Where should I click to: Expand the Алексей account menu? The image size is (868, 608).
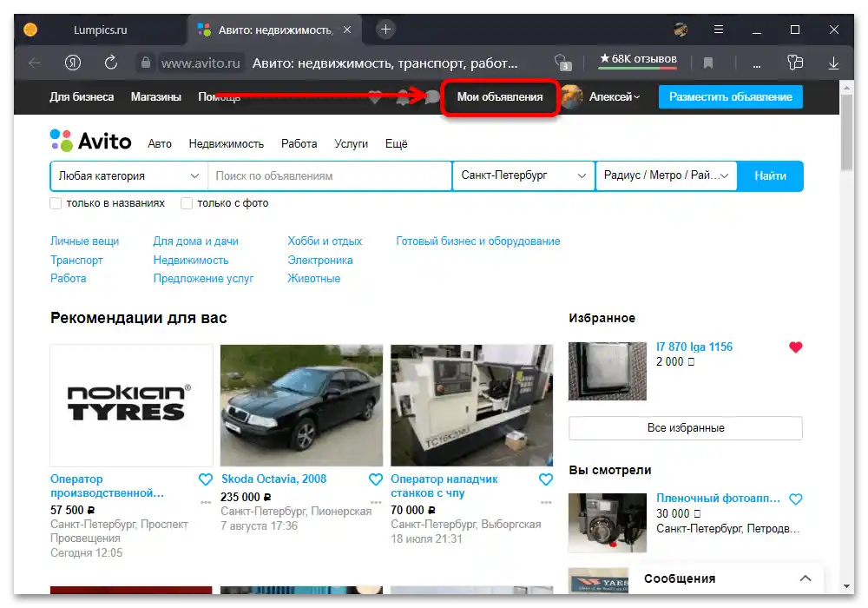coord(615,97)
